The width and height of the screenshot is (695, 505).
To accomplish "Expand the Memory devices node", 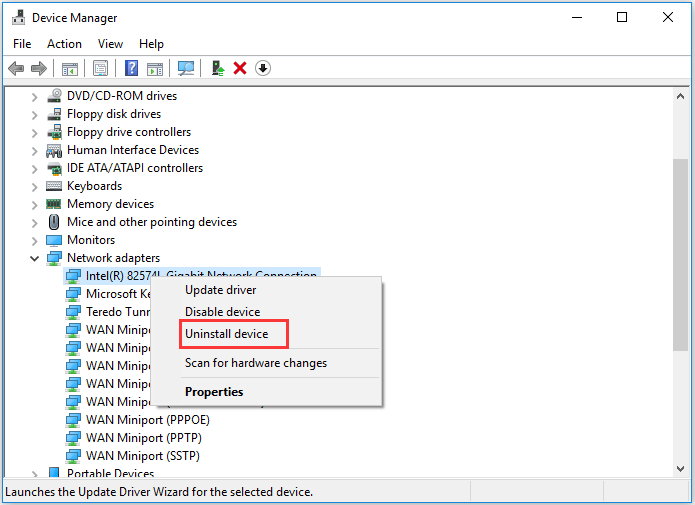I will click(x=35, y=204).
